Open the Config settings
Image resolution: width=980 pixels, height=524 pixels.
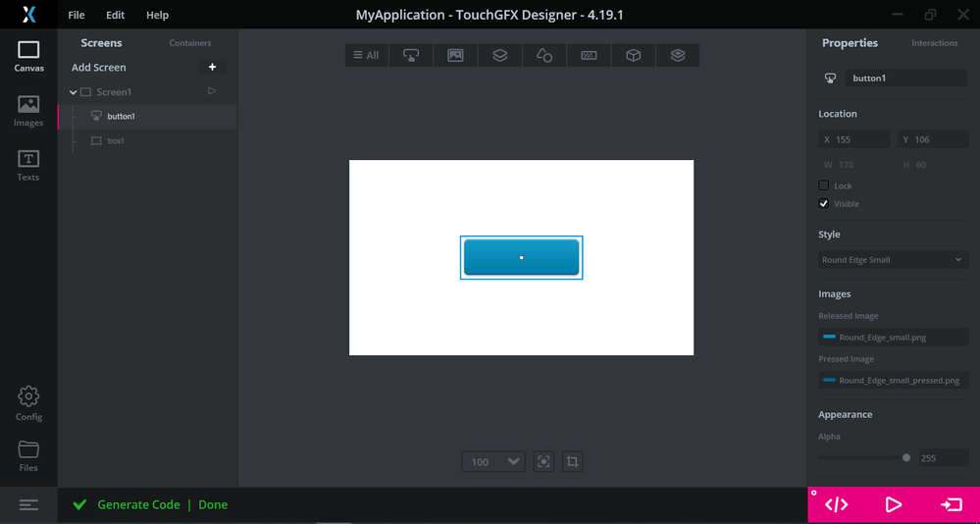coord(28,404)
